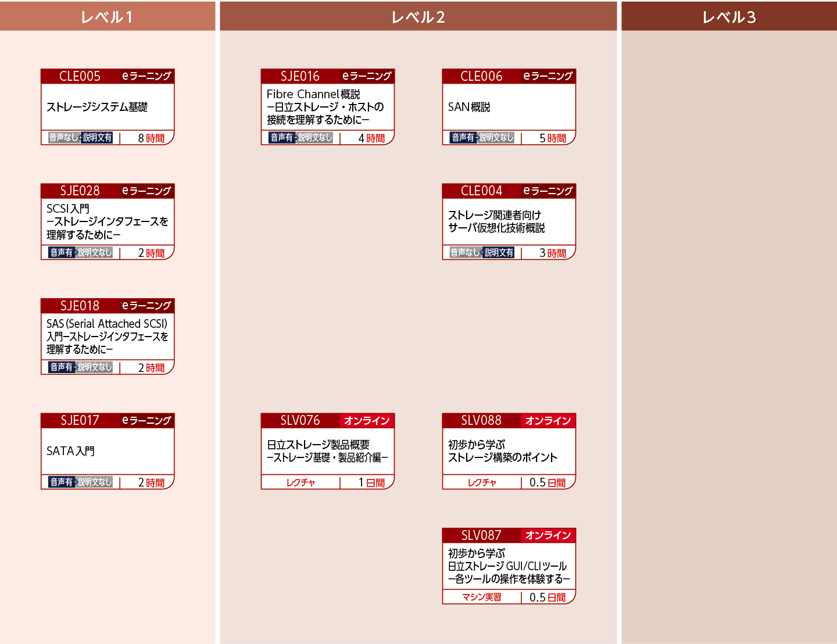Click the SLV088 ストレージ構築のポイント course title
This screenshot has width=837, height=644.
(x=502, y=451)
